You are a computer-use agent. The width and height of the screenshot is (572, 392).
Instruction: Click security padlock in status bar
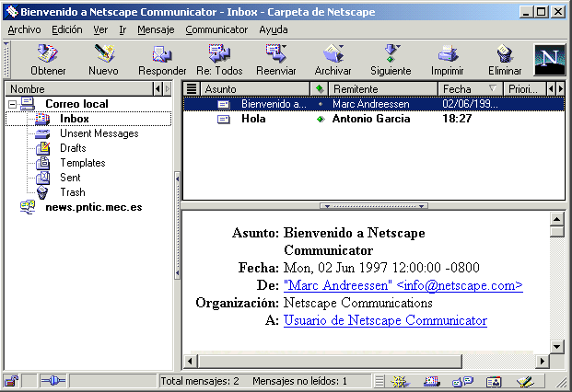pyautogui.click(x=12, y=381)
